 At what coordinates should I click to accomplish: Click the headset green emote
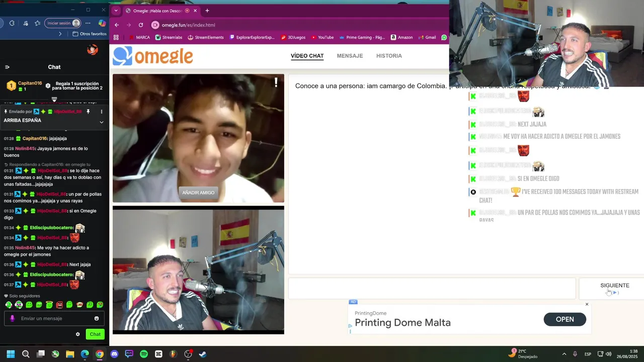[9, 305]
